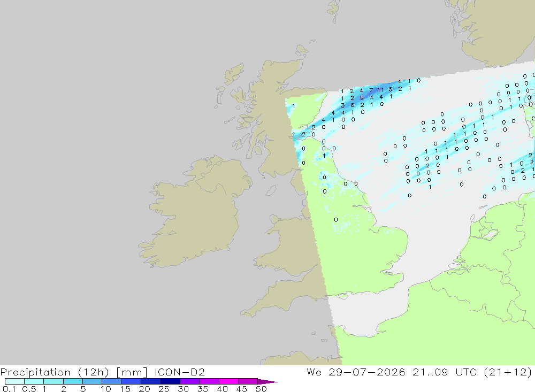Screen dimensions: 535x392
Task: Pick the 15–20 mm blue legend swatch
Action: (132, 381)
